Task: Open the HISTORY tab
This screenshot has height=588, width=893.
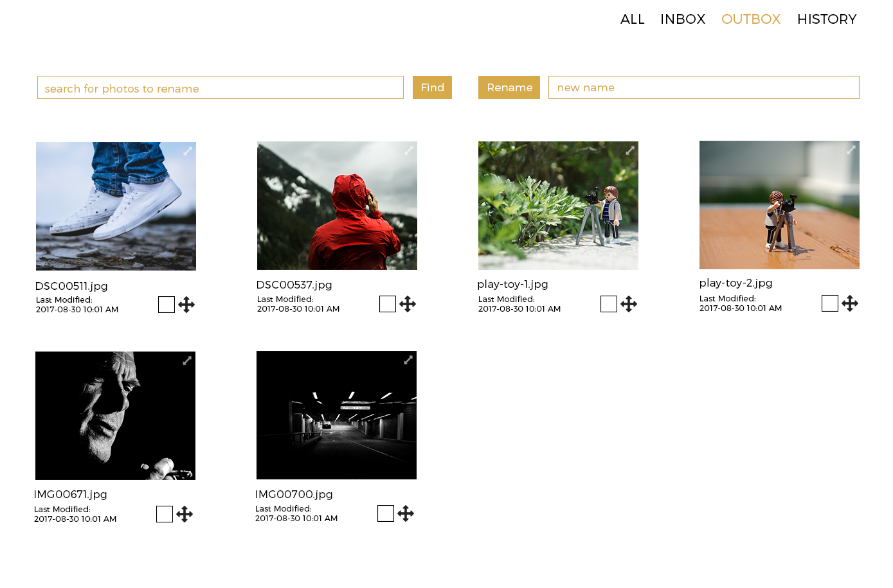Action: 827,19
